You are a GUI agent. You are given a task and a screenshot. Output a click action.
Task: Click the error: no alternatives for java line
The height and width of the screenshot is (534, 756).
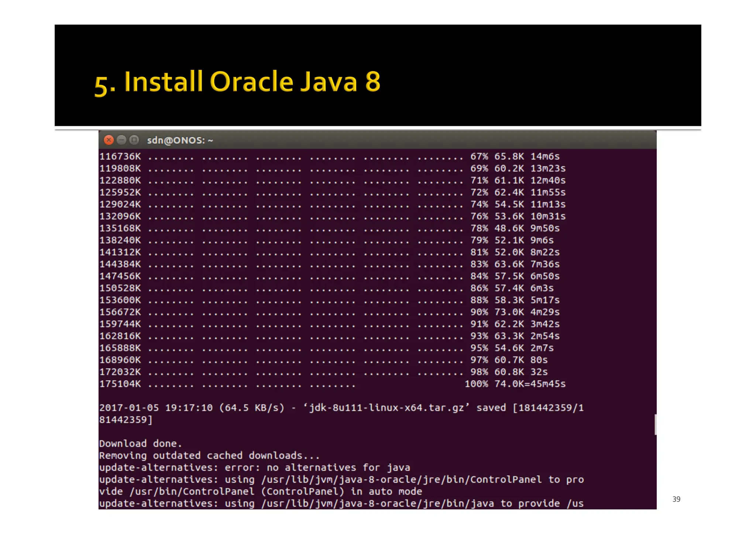click(x=317, y=468)
